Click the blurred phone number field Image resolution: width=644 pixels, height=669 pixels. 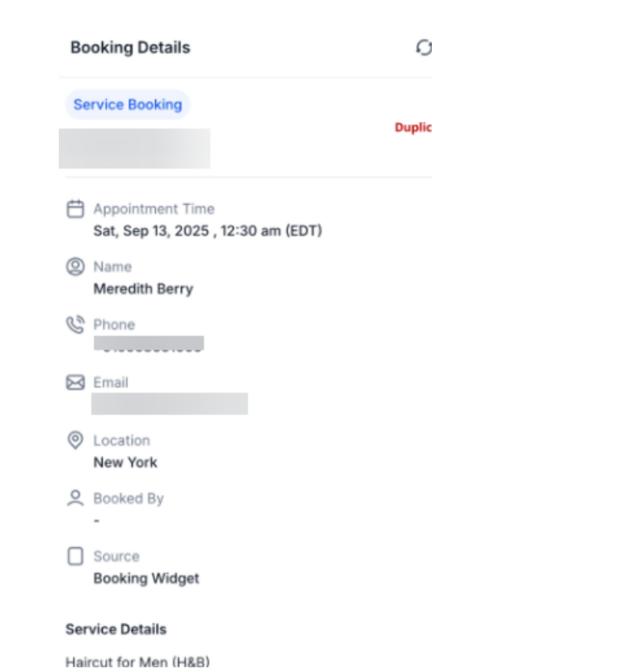click(x=149, y=343)
